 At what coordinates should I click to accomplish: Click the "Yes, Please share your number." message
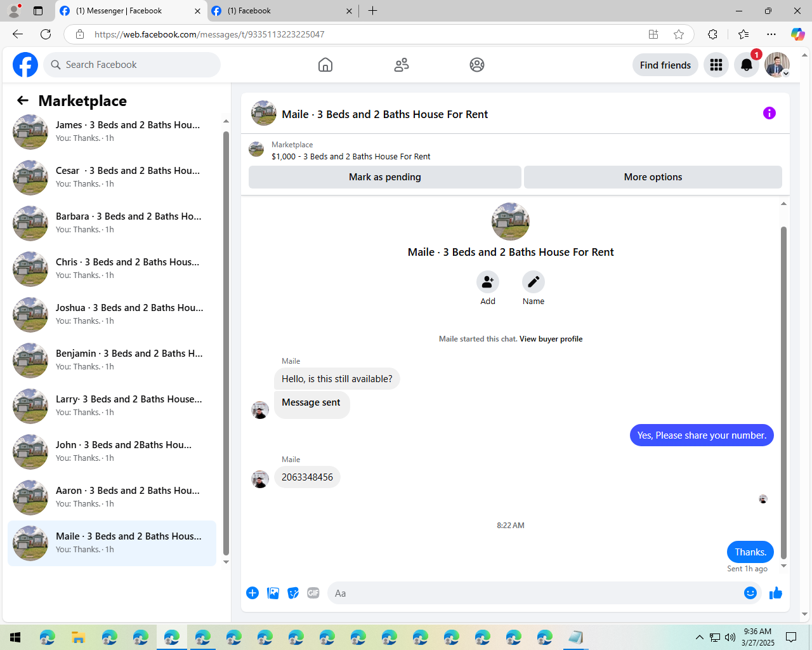[x=702, y=435]
